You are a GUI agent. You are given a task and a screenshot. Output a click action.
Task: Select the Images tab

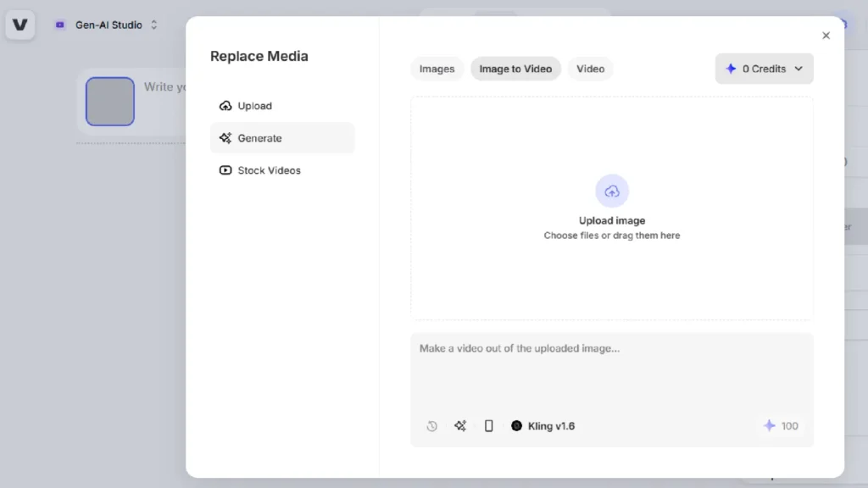coord(436,69)
